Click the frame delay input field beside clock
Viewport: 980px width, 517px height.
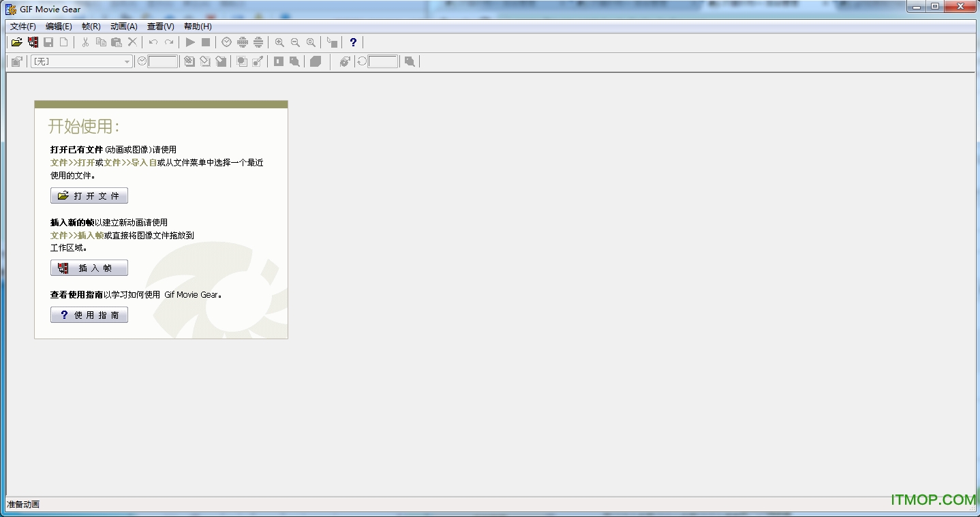click(163, 61)
